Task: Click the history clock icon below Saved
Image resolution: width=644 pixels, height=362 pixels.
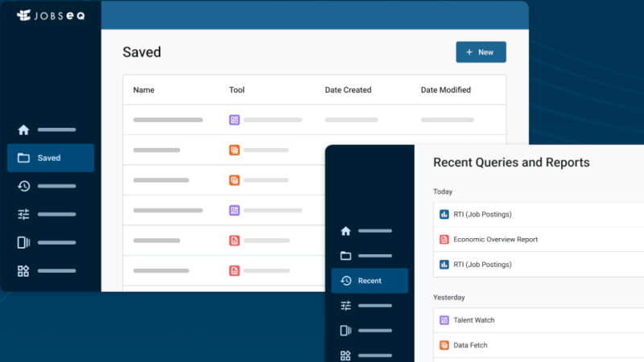Action: pyautogui.click(x=23, y=186)
